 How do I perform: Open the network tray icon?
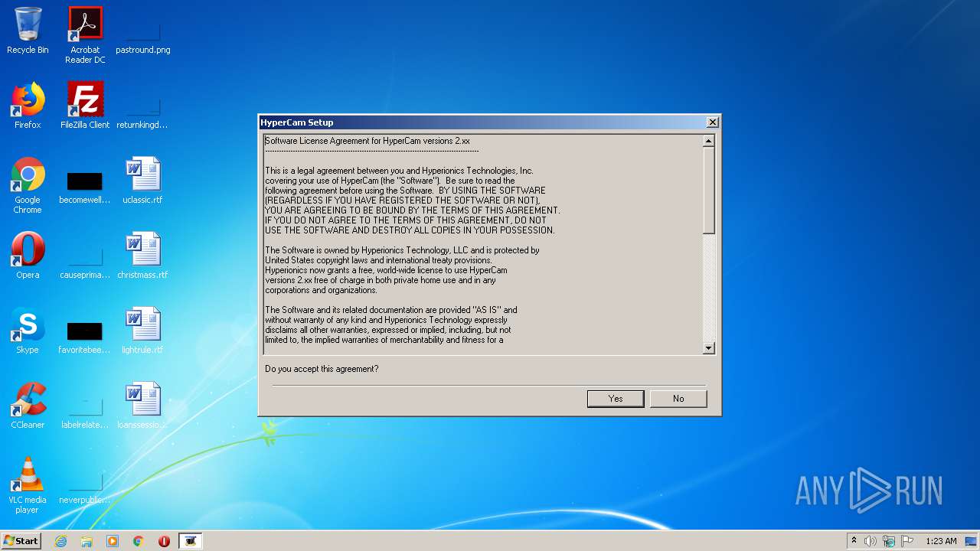tap(889, 541)
